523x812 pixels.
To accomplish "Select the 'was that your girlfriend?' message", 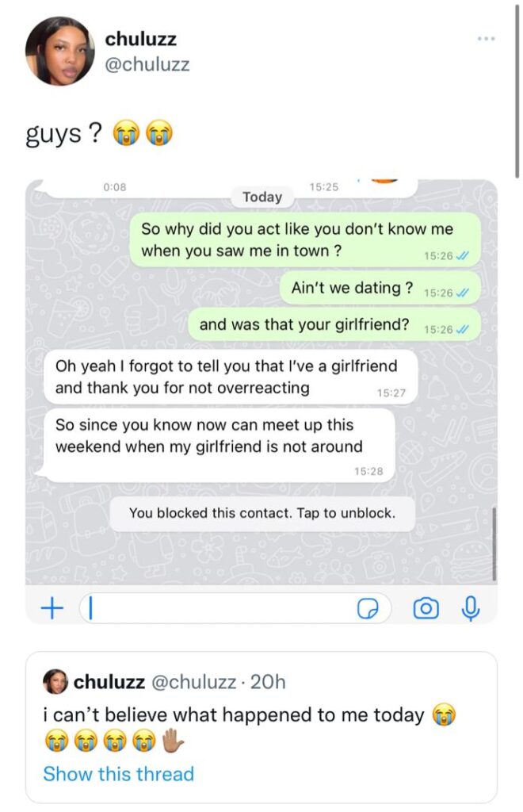I will (334, 325).
